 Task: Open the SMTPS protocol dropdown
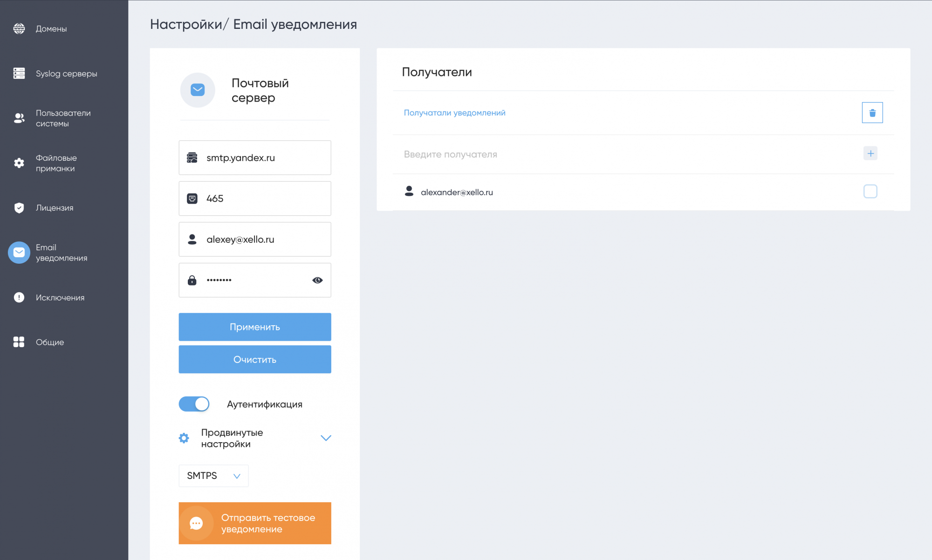tap(213, 476)
